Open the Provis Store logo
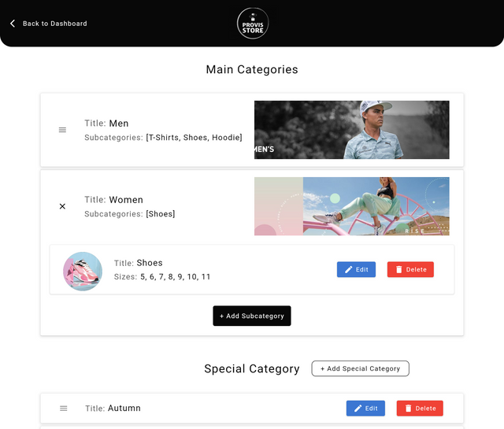This screenshot has width=504, height=429. click(253, 24)
